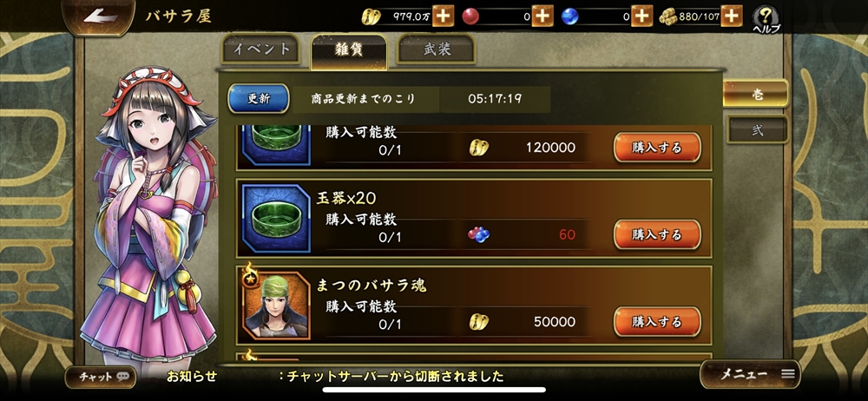This screenshot has height=401, width=868.
Task: Purchase 玉器x20 for 60 orbs
Action: [x=657, y=235]
